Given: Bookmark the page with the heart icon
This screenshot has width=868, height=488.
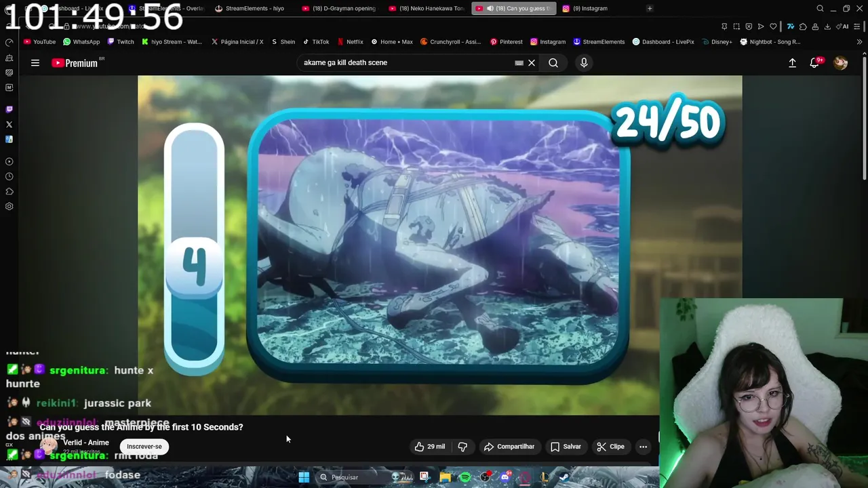Looking at the screenshot, I should tap(773, 26).
